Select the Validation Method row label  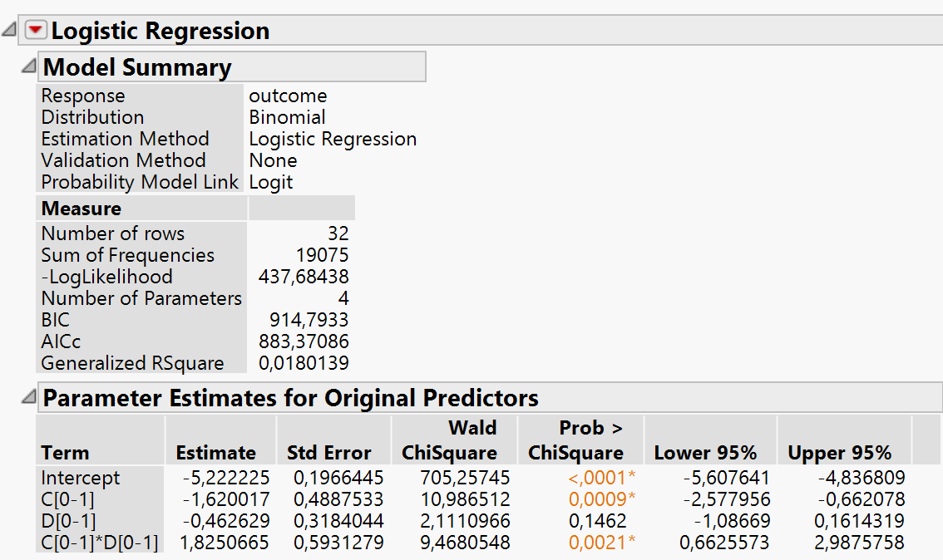coord(123,160)
